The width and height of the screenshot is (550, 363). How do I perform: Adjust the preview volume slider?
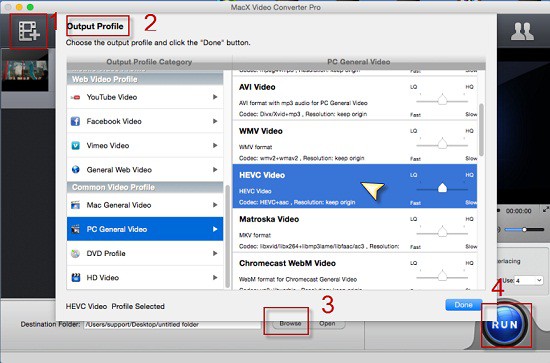(524, 230)
